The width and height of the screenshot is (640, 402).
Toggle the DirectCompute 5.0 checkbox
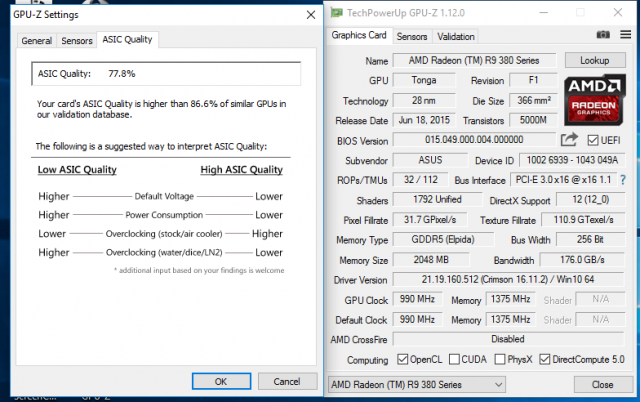point(546,359)
